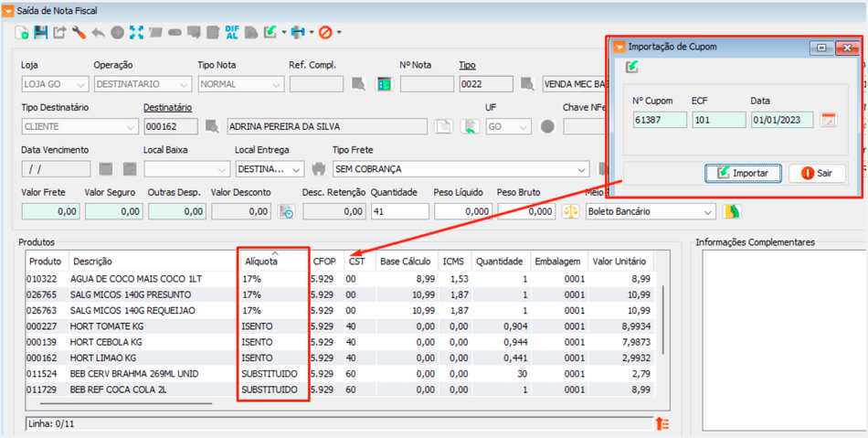Click the gray toggle-shaped toolbar icon
The image size is (868, 438).
point(175,33)
